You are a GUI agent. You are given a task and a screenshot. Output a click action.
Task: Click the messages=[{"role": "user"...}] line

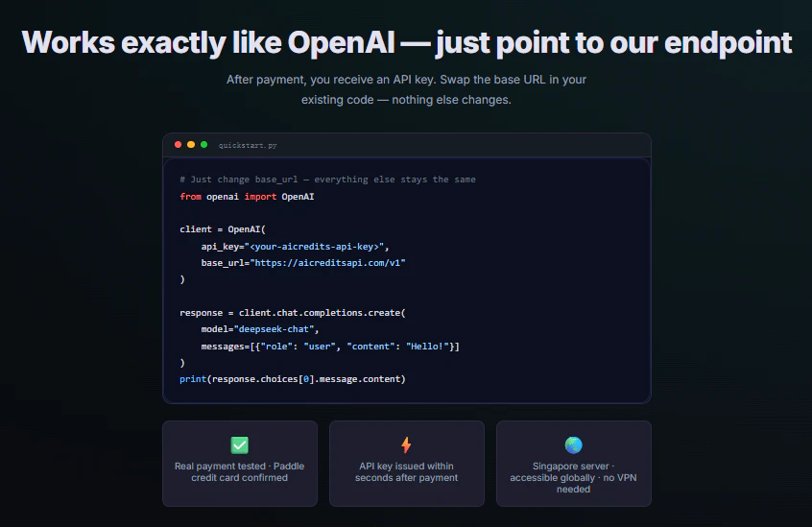(x=330, y=346)
